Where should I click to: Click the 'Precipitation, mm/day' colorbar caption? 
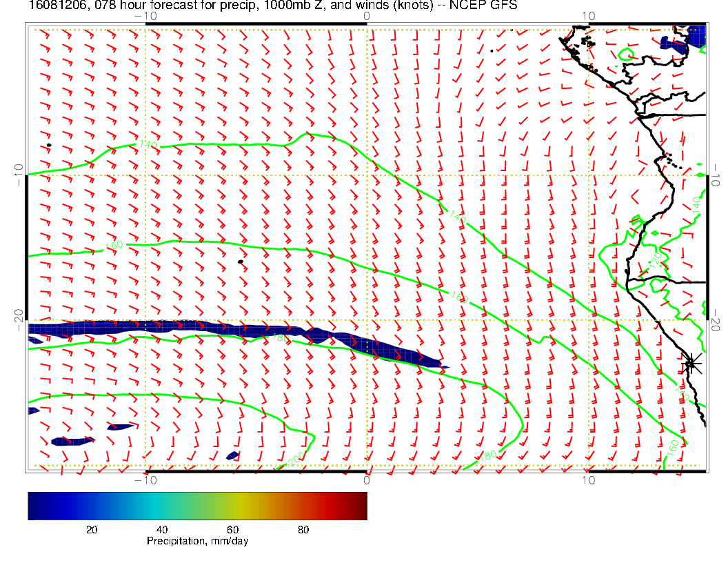click(x=197, y=542)
